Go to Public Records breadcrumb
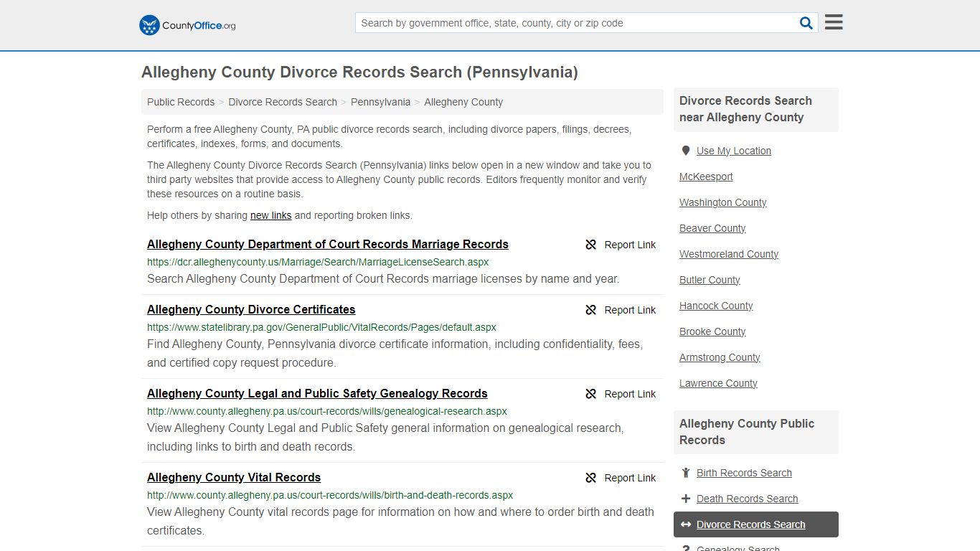The width and height of the screenshot is (980, 551). 181,102
